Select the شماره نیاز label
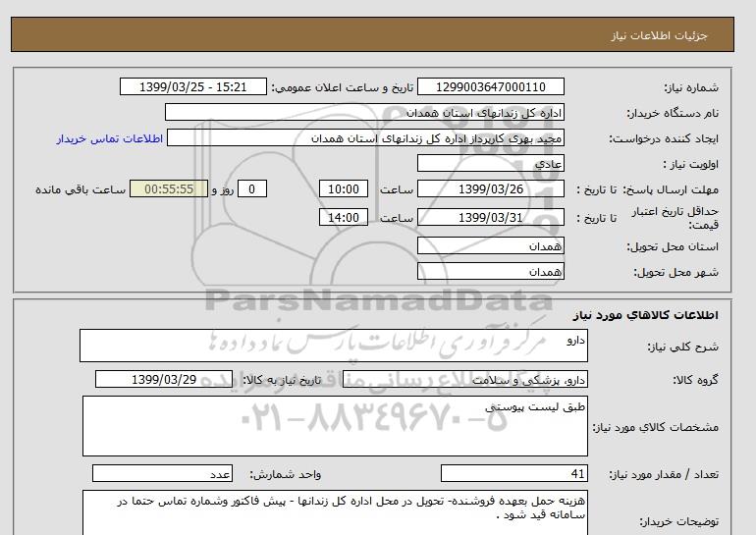 691,87
